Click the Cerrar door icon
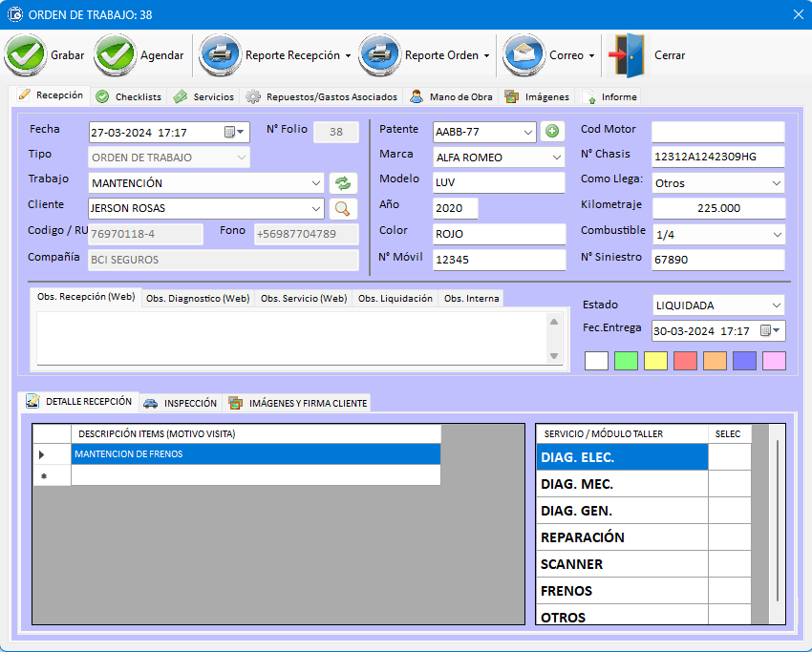Image resolution: width=812 pixels, height=652 pixels. click(628, 55)
